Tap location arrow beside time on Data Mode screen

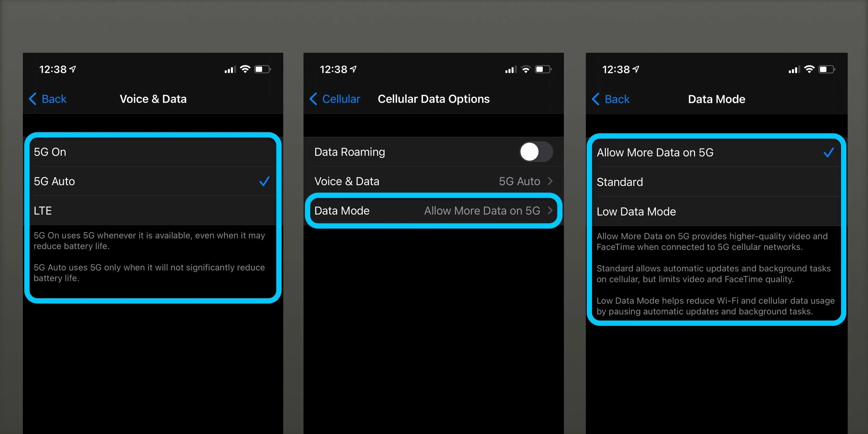pyautogui.click(x=636, y=69)
